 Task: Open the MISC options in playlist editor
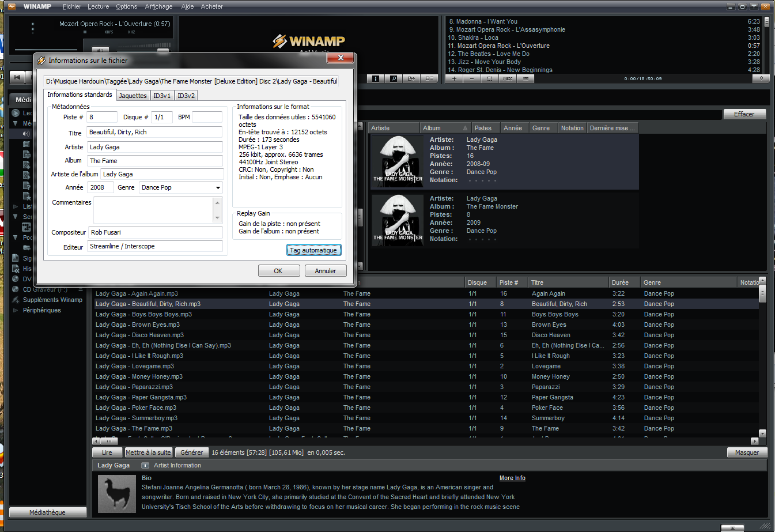point(508,78)
